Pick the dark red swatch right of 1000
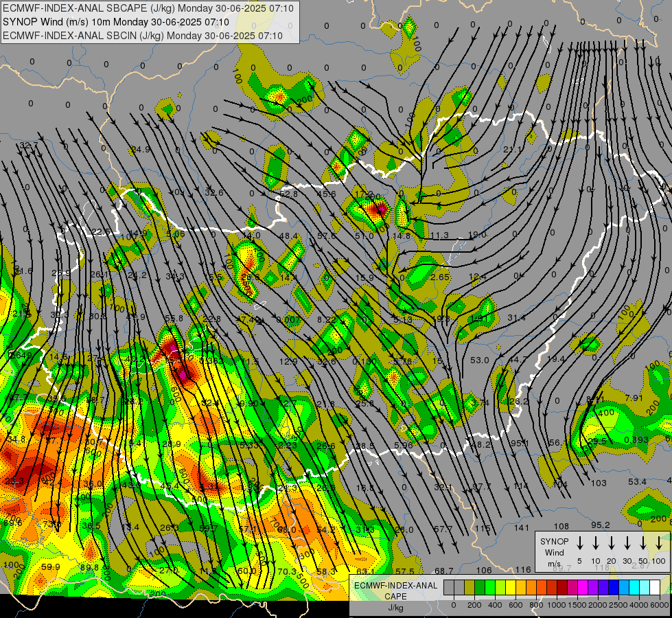This screenshot has width=672, height=618. tap(562, 588)
